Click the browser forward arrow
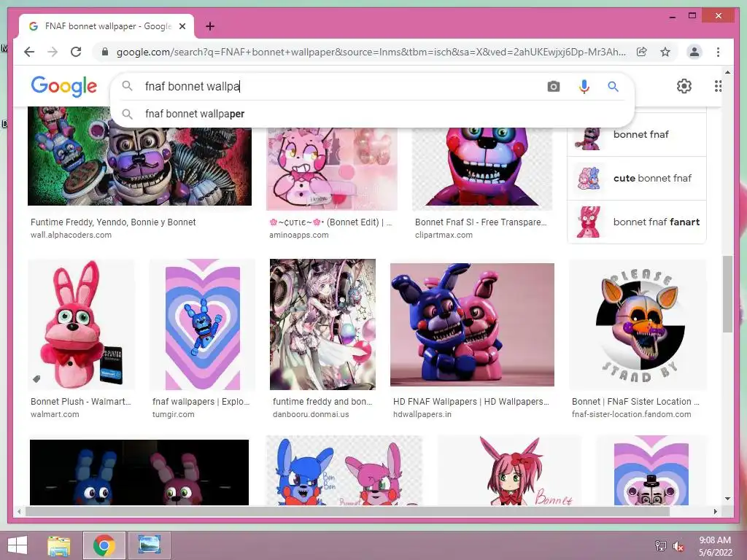747x560 pixels. (53, 52)
